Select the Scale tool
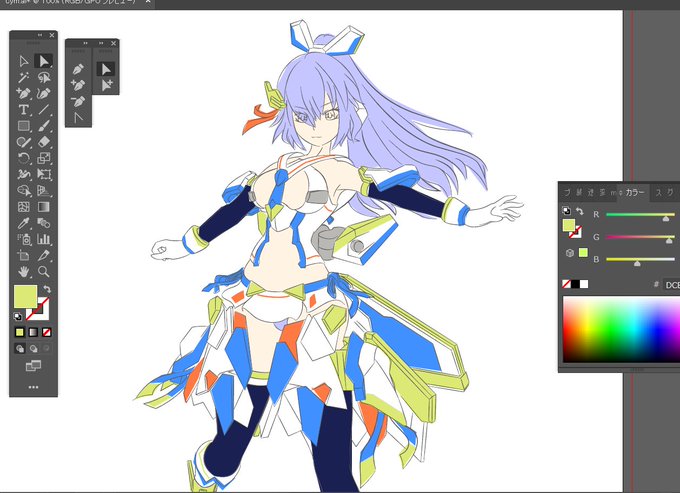 point(43,158)
